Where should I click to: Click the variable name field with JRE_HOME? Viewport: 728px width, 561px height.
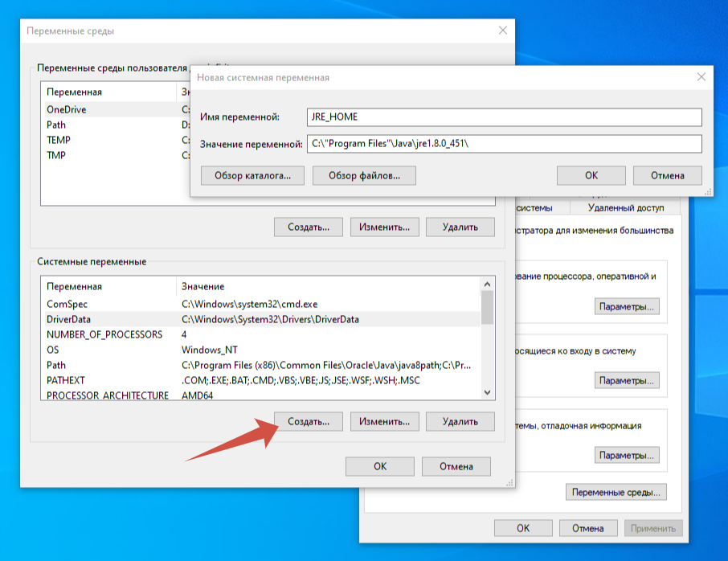[x=504, y=117]
